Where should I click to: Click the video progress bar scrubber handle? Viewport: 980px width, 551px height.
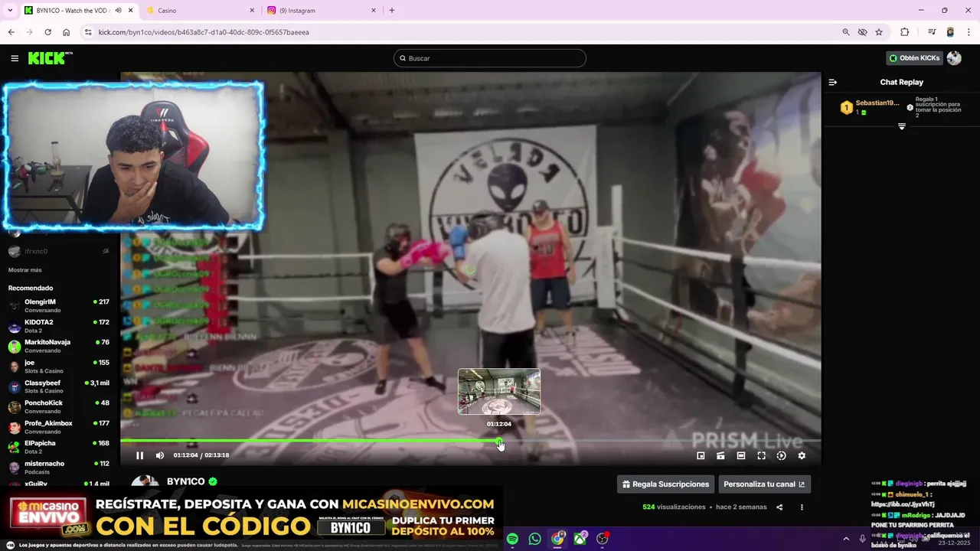click(x=499, y=441)
